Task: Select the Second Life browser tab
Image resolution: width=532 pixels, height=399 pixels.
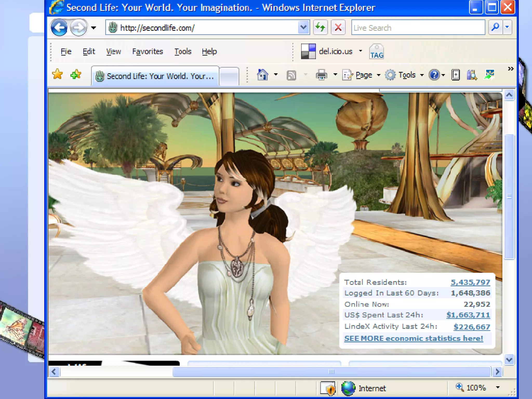Action: click(x=155, y=76)
